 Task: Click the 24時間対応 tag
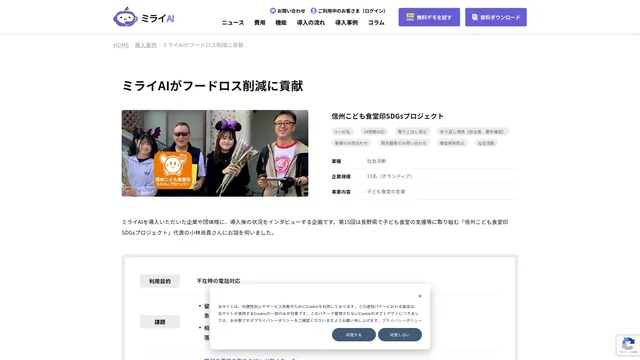[374, 131]
